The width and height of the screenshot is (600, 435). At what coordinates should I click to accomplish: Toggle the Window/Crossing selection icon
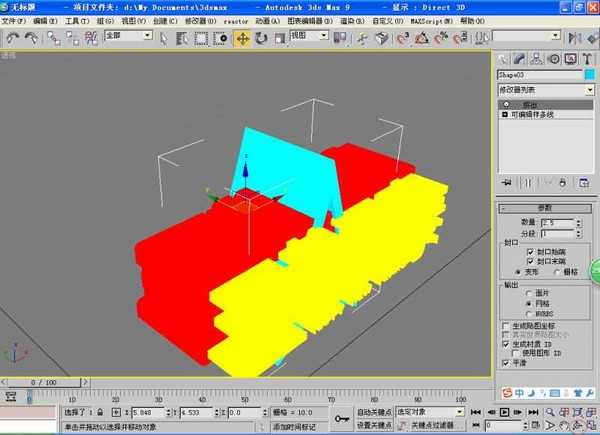point(220,38)
